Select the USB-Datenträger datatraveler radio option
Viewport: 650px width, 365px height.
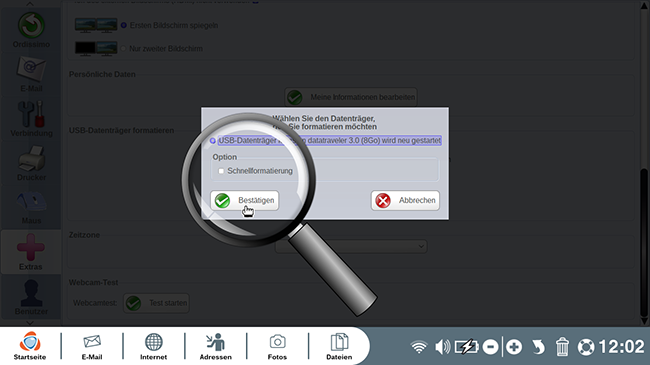click(x=212, y=141)
